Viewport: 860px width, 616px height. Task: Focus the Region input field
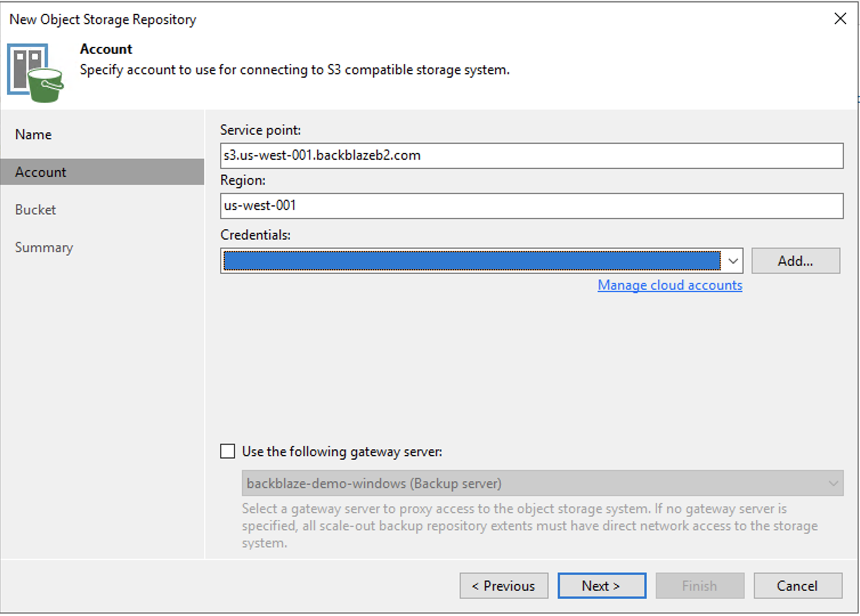(532, 206)
